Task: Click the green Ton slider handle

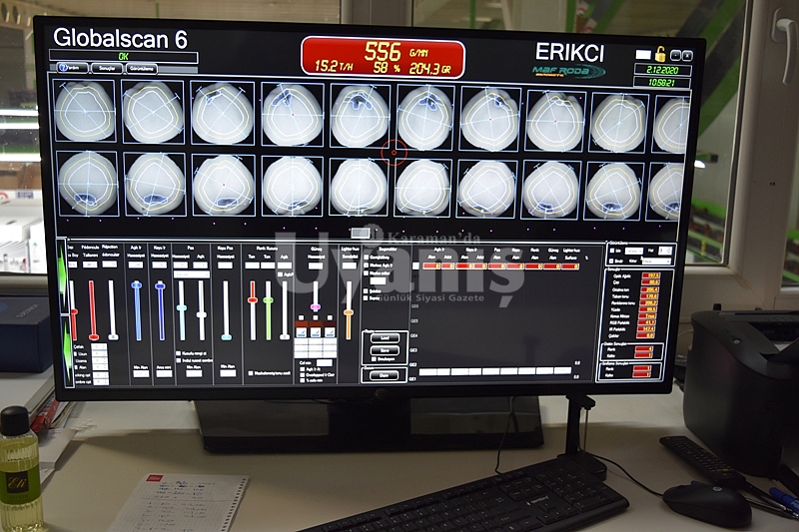Action: click(x=268, y=299)
